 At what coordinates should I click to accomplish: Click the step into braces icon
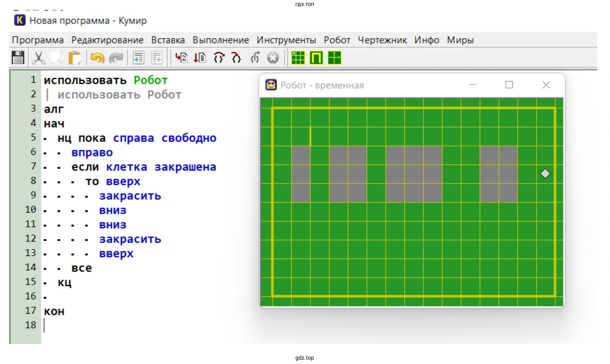tap(236, 58)
